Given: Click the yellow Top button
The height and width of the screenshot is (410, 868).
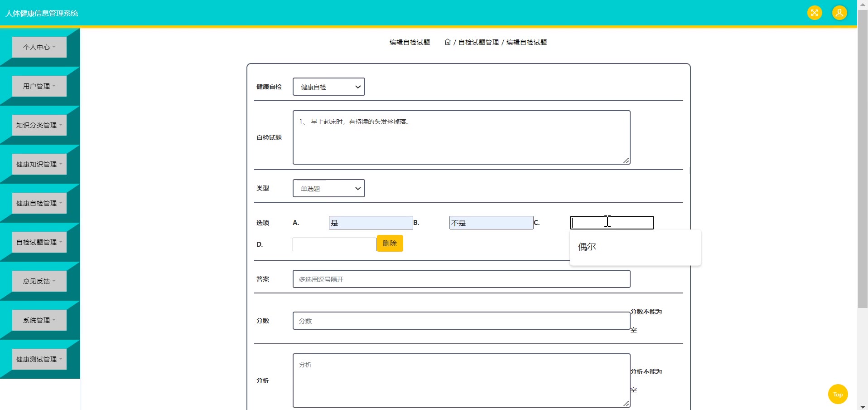Looking at the screenshot, I should (x=838, y=394).
